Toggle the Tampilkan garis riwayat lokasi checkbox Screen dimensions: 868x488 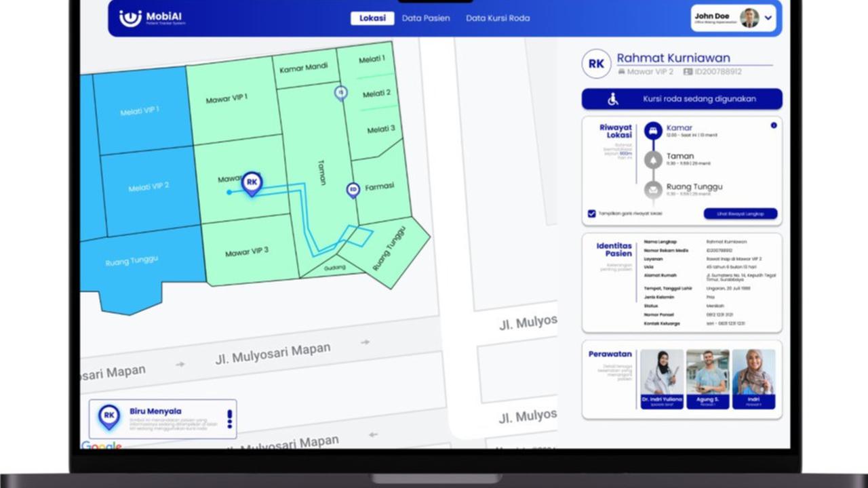pos(591,213)
